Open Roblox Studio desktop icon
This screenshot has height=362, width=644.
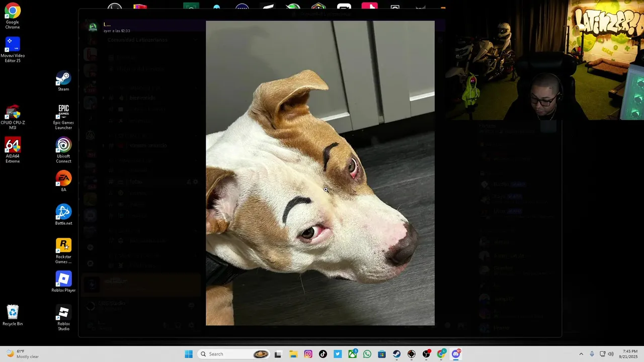click(x=63, y=318)
